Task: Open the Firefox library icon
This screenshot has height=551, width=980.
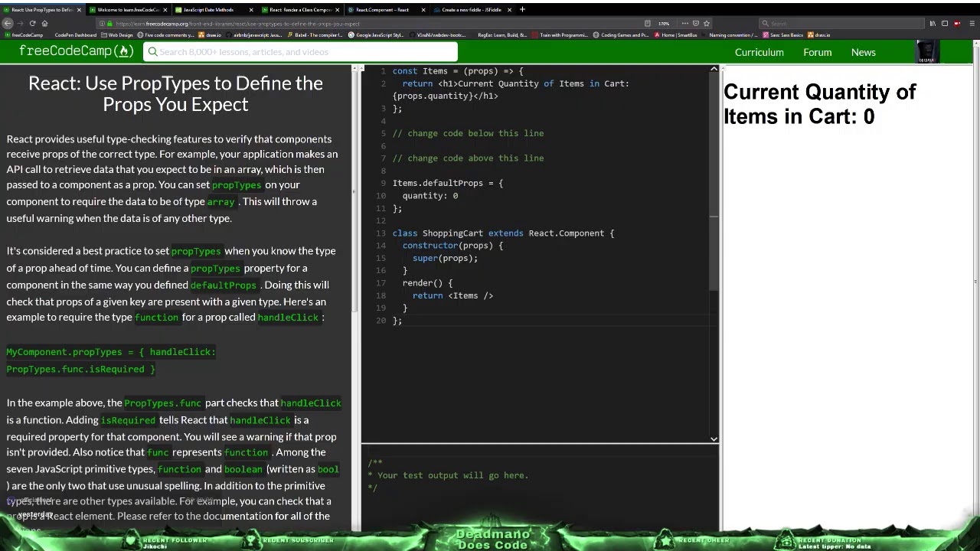Action: [x=933, y=24]
